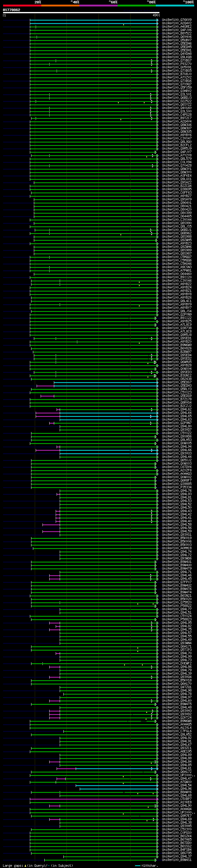197x868 pixels.
Task: Click hit label UniRef100_Q39885
Action: [177, 484]
